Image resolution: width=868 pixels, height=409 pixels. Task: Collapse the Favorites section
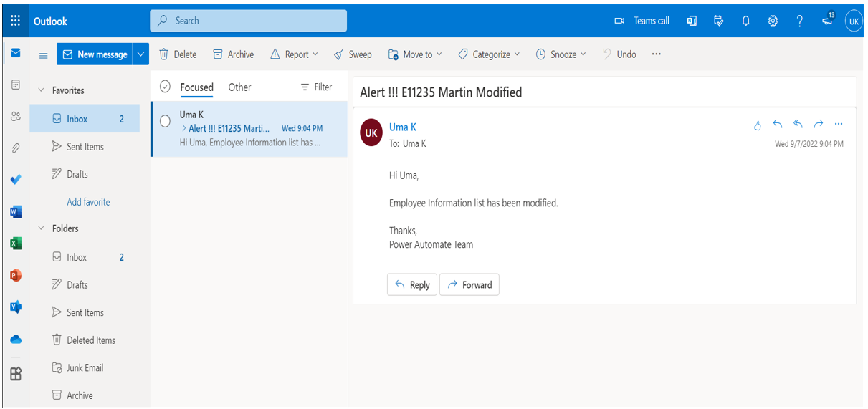[x=41, y=90]
